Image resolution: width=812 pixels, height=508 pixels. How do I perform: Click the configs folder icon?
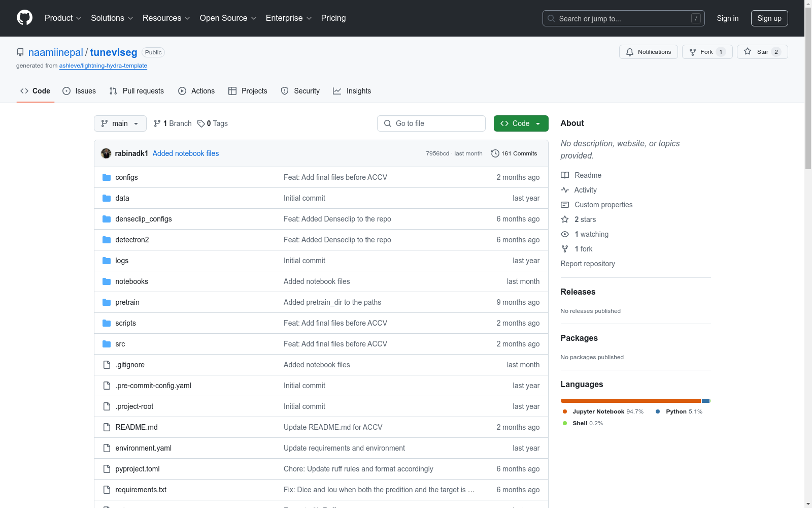click(x=107, y=177)
